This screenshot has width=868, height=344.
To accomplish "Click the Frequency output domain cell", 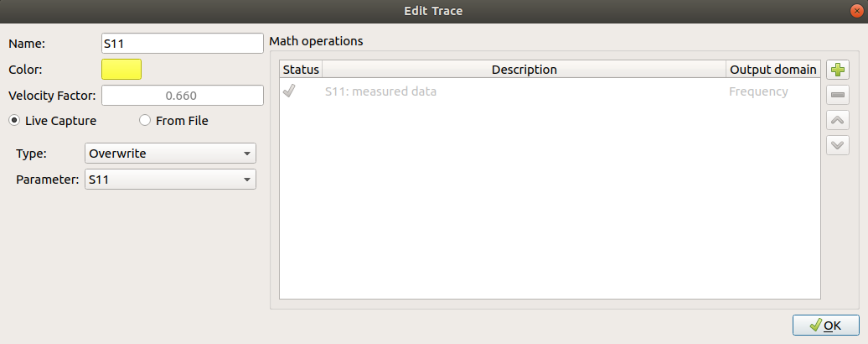I will point(758,91).
